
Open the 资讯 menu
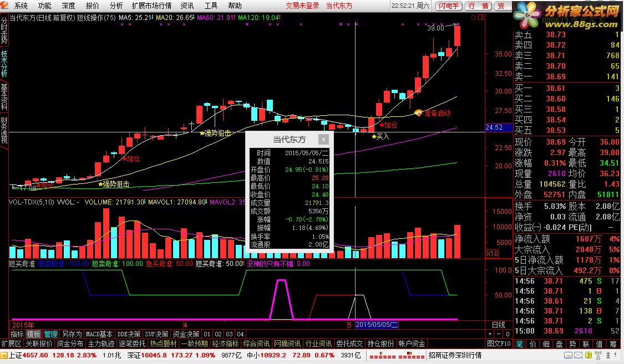click(x=187, y=6)
